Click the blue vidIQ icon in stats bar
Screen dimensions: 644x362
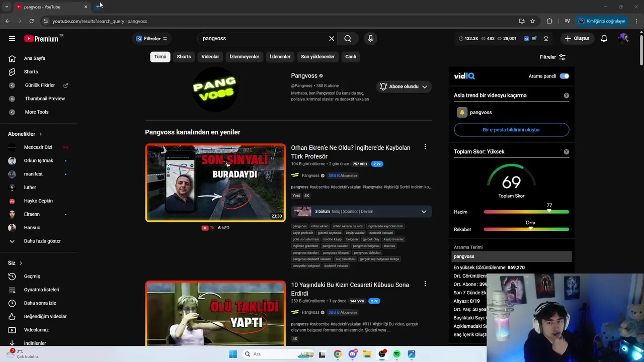526,39
